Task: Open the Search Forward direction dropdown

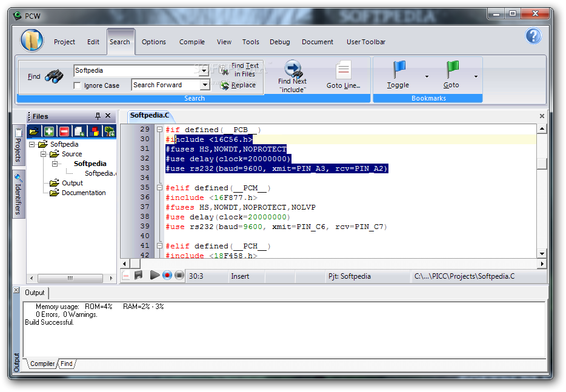Action: (x=204, y=85)
